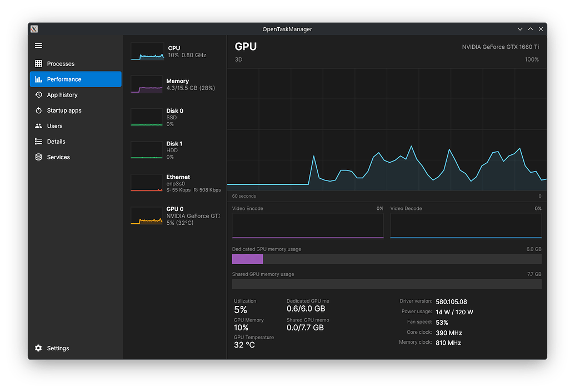Toggle the navigation sidebar with the hamburger button
The width and height of the screenshot is (575, 392).
(38, 46)
